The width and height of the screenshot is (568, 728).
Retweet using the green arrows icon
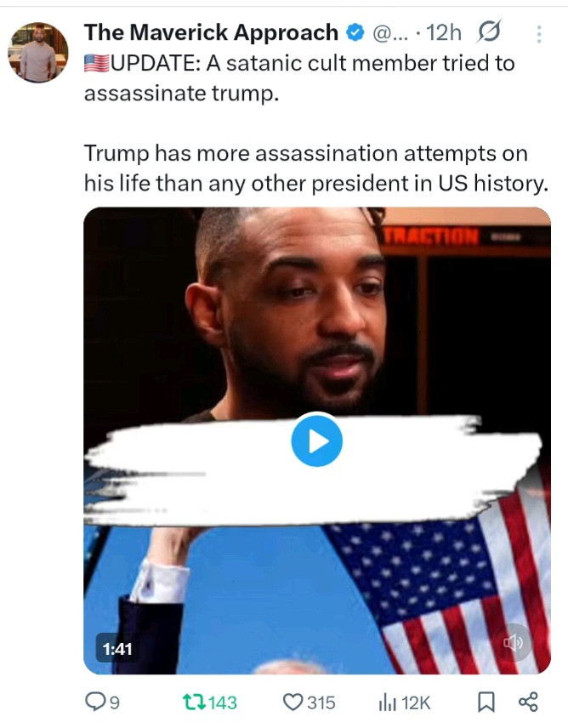pos(194,702)
